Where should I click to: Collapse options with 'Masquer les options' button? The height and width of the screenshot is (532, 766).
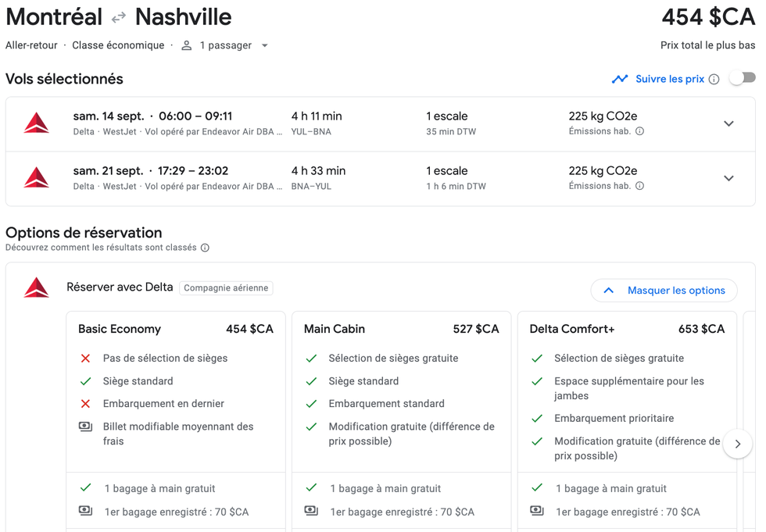(x=664, y=290)
